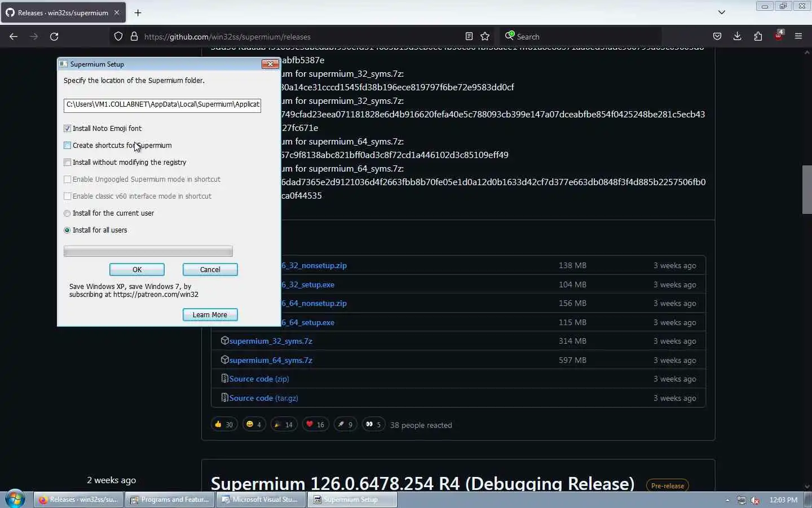Open the Firefox downloads panel
This screenshot has width=812, height=508.
pos(737,37)
